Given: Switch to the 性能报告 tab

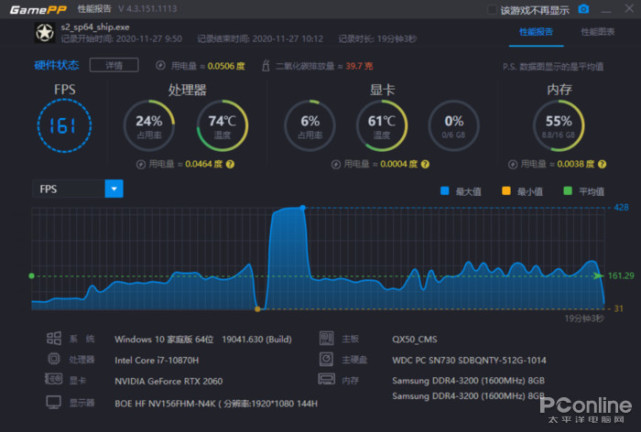Looking at the screenshot, I should click(536, 32).
